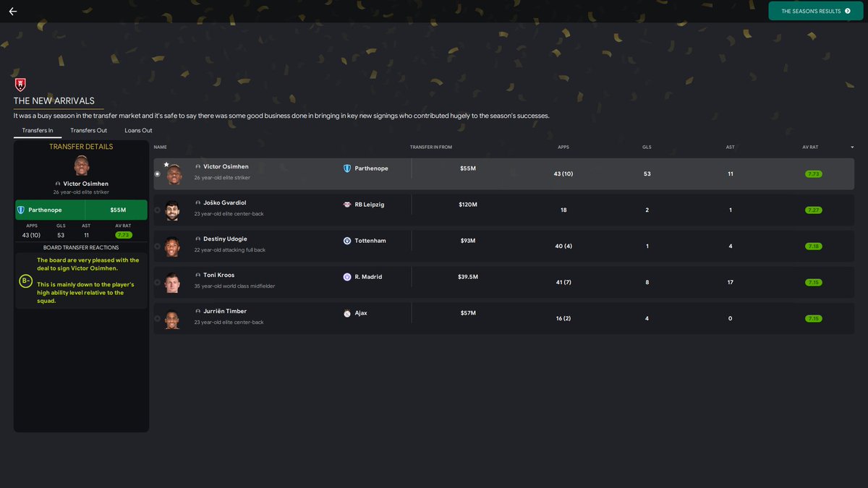Screen dimensions: 868x488
Task: Select Victor Osimhen row radio button
Action: pyautogui.click(x=158, y=174)
